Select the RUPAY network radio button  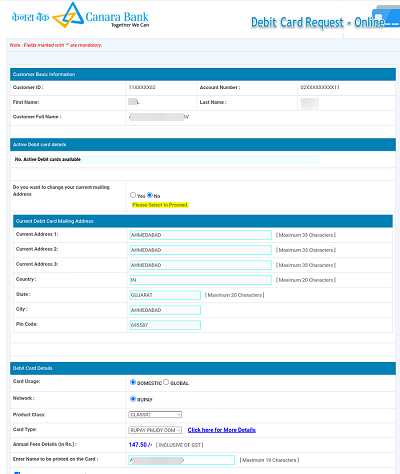pos(133,399)
